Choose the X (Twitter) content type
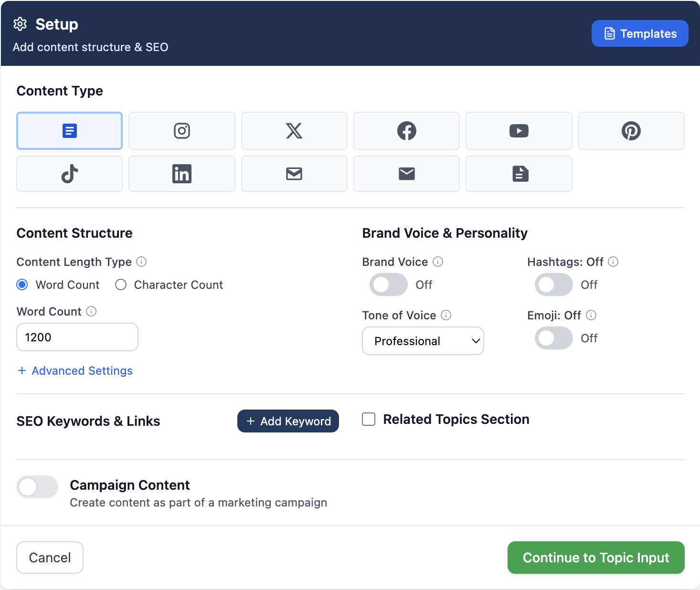The width and height of the screenshot is (700, 590). [x=294, y=131]
